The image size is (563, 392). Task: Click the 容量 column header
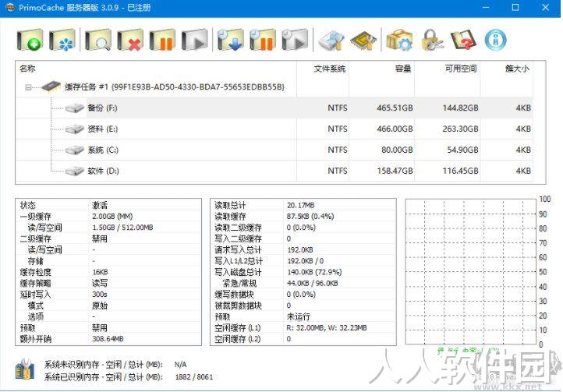pyautogui.click(x=381, y=69)
